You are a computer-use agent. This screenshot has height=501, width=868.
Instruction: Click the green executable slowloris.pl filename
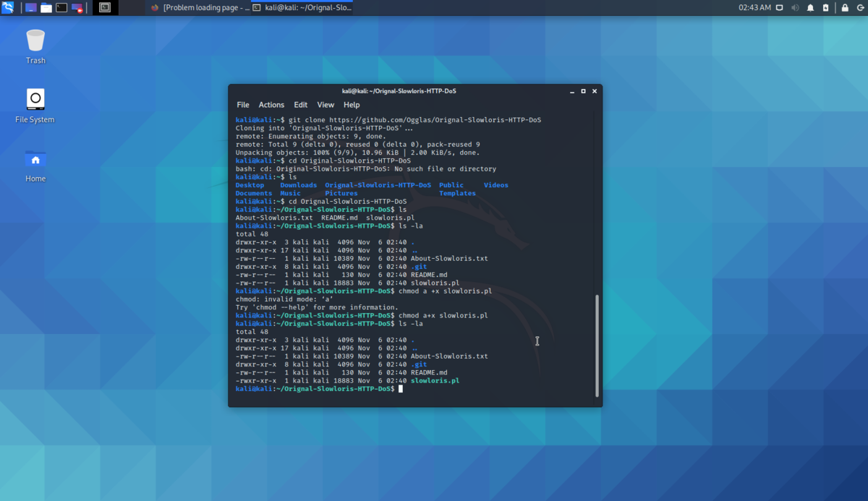point(435,381)
